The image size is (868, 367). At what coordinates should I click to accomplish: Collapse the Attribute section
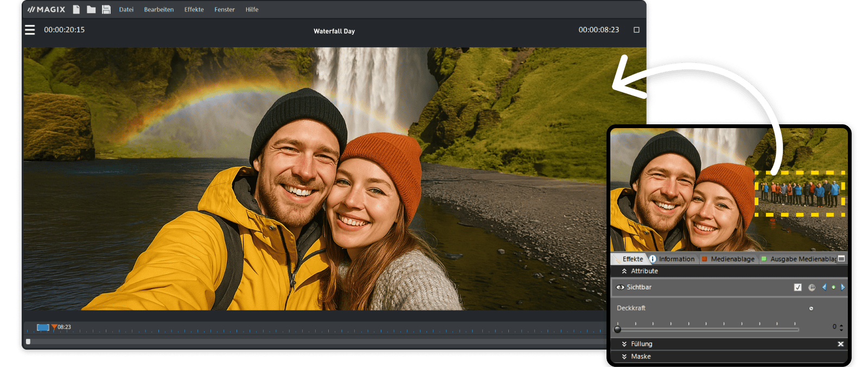coord(624,271)
